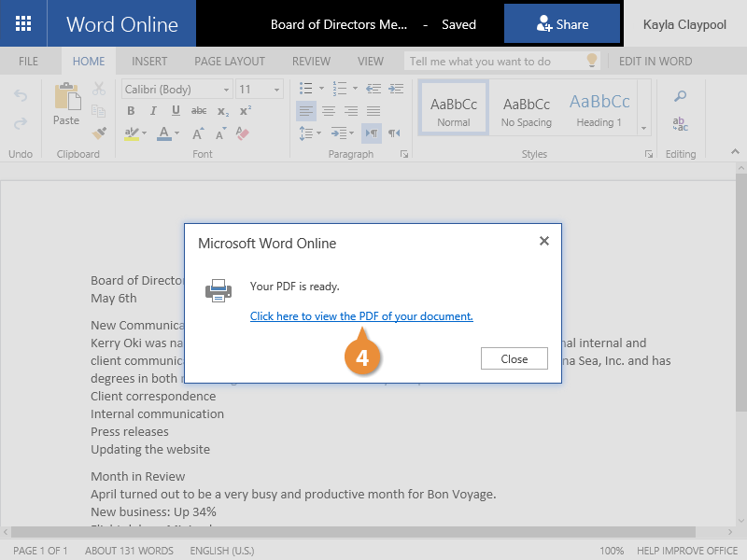The height and width of the screenshot is (560, 747).
Task: Toggle Bold formatting
Action: pos(131,111)
